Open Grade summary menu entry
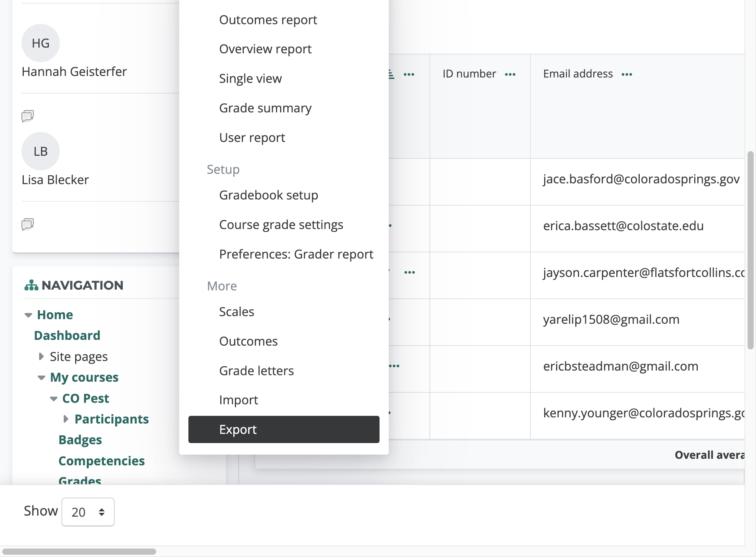Viewport: 756px width, 557px height. [x=265, y=108]
